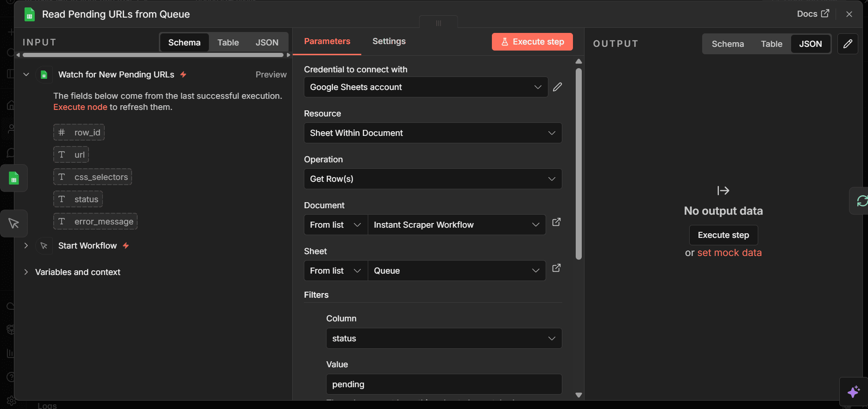Screen dimensions: 868x409
Task: Expand the Start Workflow node
Action: coord(26,246)
